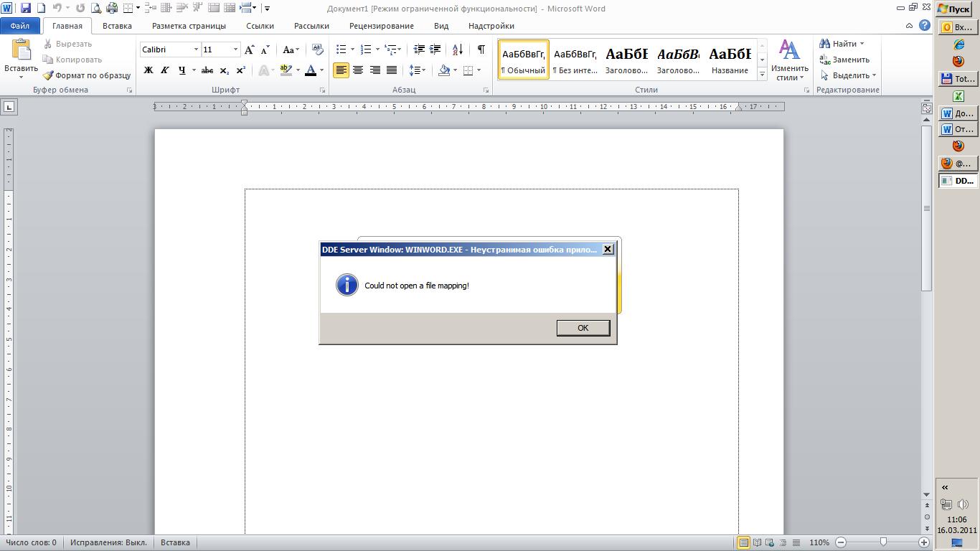Switch to Draft view in status bar
Image resolution: width=980 pixels, height=551 pixels.
pyautogui.click(x=796, y=542)
